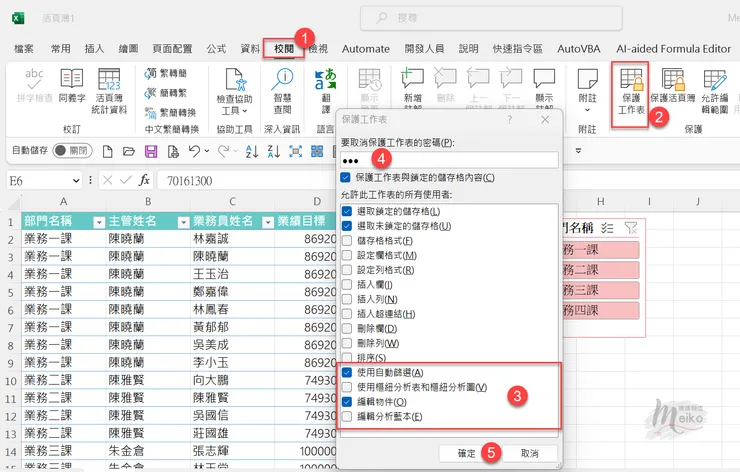Click the fx insert function icon
Screen dimensions: 740x472
pyautogui.click(x=144, y=180)
